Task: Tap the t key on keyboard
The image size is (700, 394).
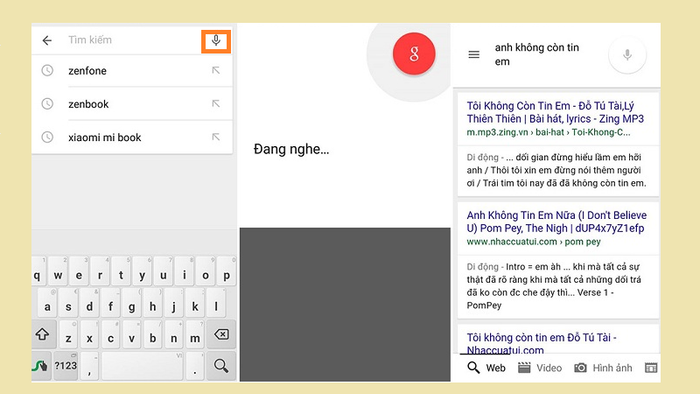Action: [x=121, y=272]
